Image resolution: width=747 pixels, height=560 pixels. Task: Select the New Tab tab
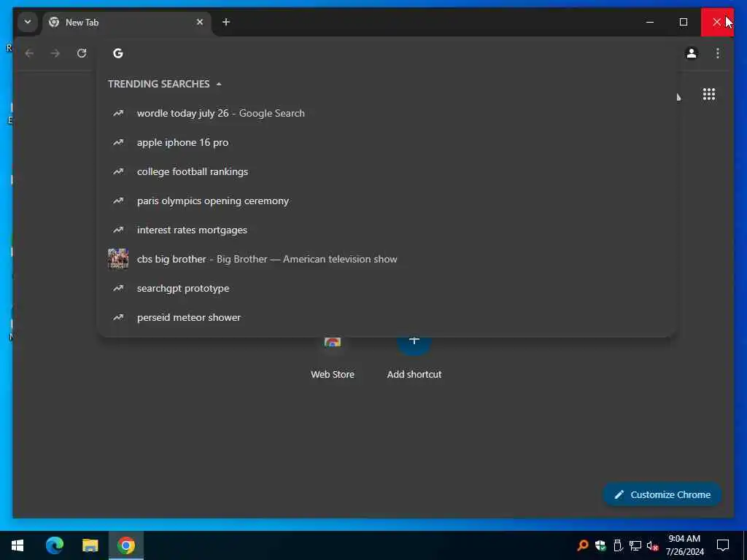127,23
